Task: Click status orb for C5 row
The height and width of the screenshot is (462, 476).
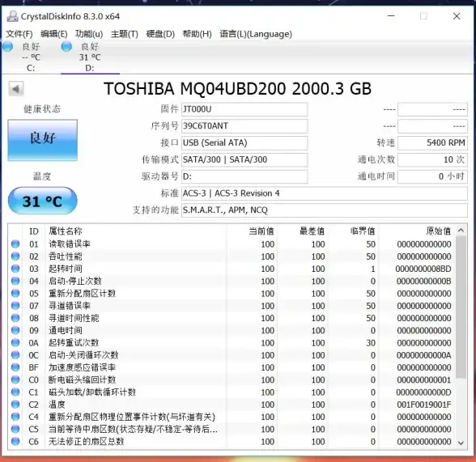Action: pyautogui.click(x=15, y=430)
